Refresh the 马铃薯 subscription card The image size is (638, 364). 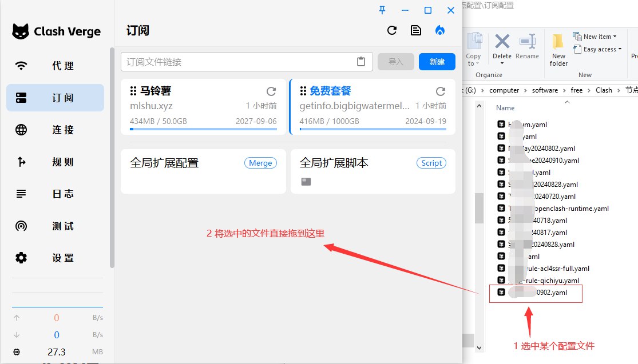coord(271,91)
